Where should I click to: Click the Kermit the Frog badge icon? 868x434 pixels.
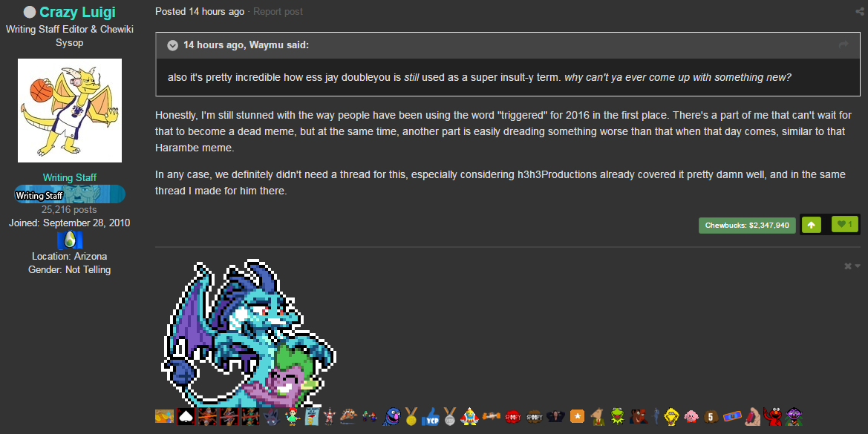[617, 415]
